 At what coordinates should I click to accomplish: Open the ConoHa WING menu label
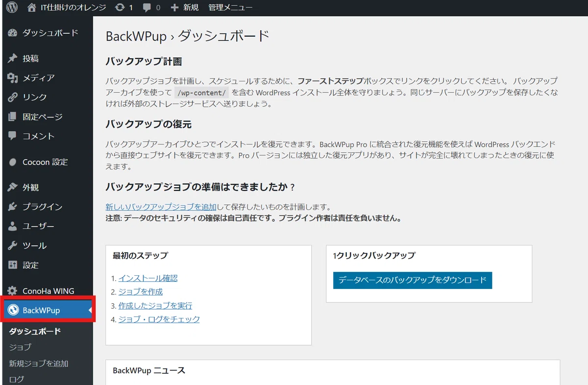[x=49, y=291]
